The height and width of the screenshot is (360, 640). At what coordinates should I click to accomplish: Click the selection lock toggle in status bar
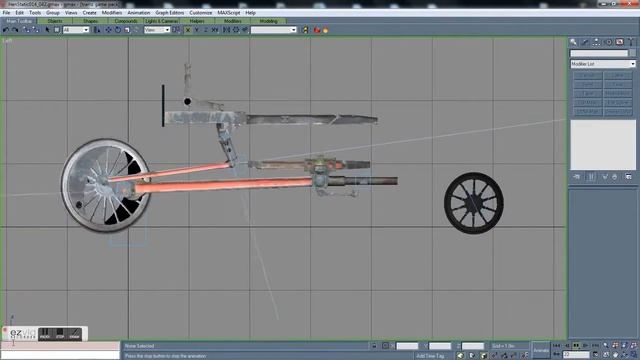point(374,346)
